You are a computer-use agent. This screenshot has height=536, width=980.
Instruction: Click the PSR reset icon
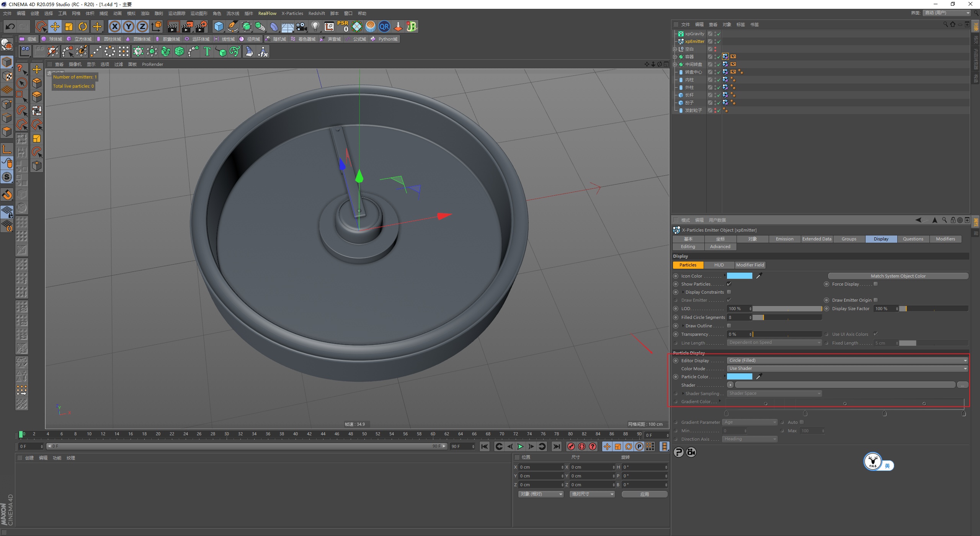click(343, 26)
